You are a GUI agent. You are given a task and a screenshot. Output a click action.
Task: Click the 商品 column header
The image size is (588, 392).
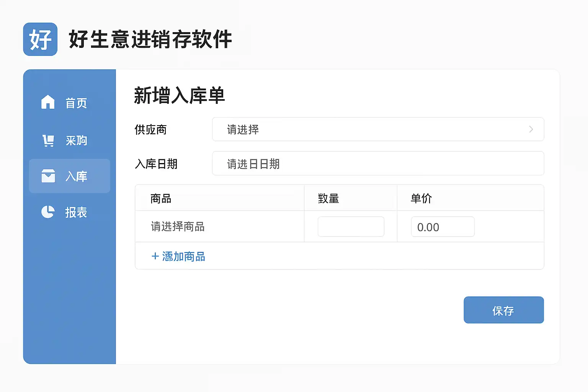point(161,198)
